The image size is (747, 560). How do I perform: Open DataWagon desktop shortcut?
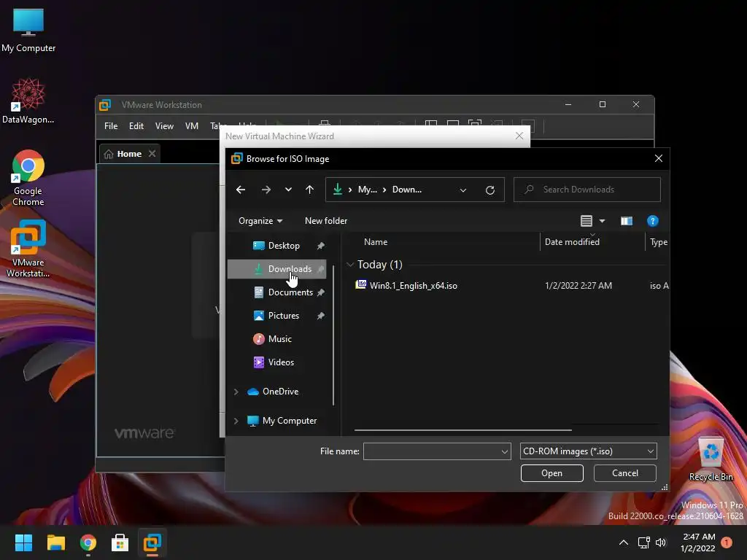click(x=28, y=101)
